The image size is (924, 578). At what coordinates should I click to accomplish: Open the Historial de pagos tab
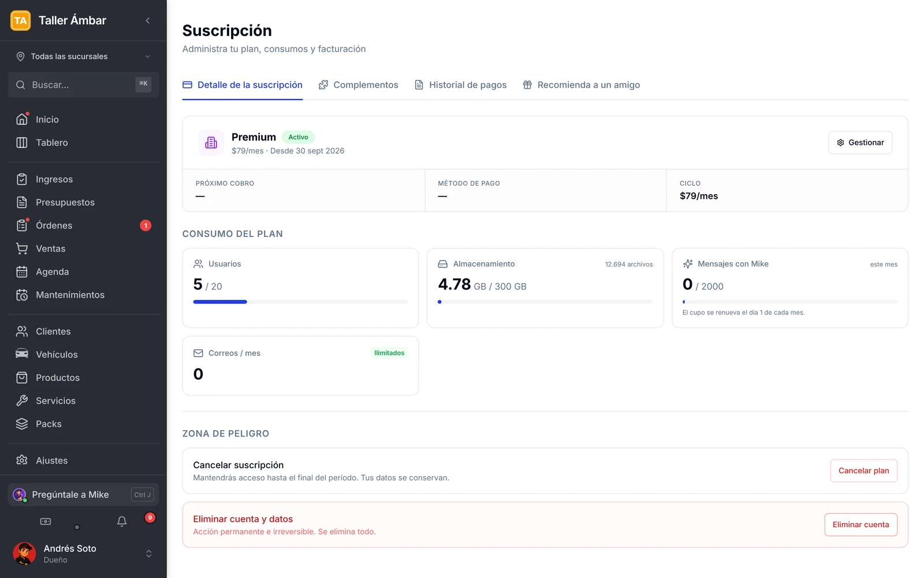coord(460,85)
